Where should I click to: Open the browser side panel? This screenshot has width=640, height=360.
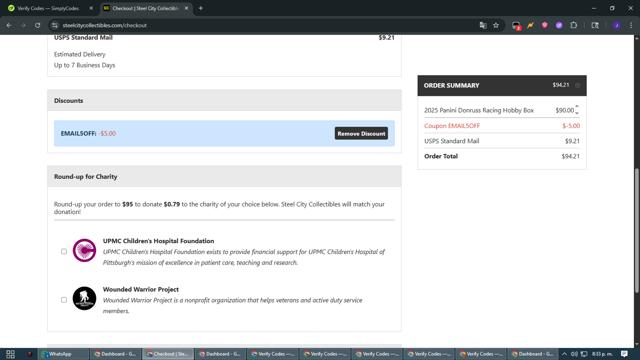(x=595, y=25)
